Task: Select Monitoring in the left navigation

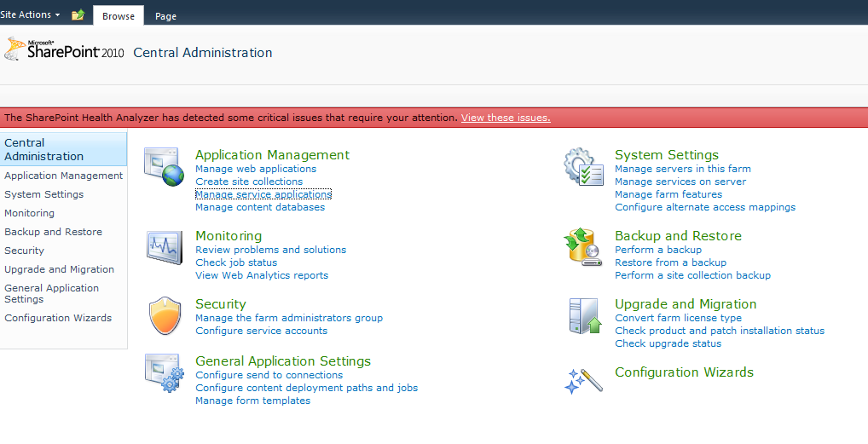Action: pyautogui.click(x=29, y=213)
